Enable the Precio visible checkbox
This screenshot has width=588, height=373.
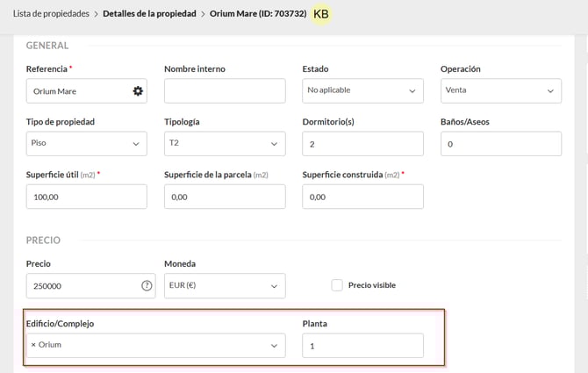point(337,285)
